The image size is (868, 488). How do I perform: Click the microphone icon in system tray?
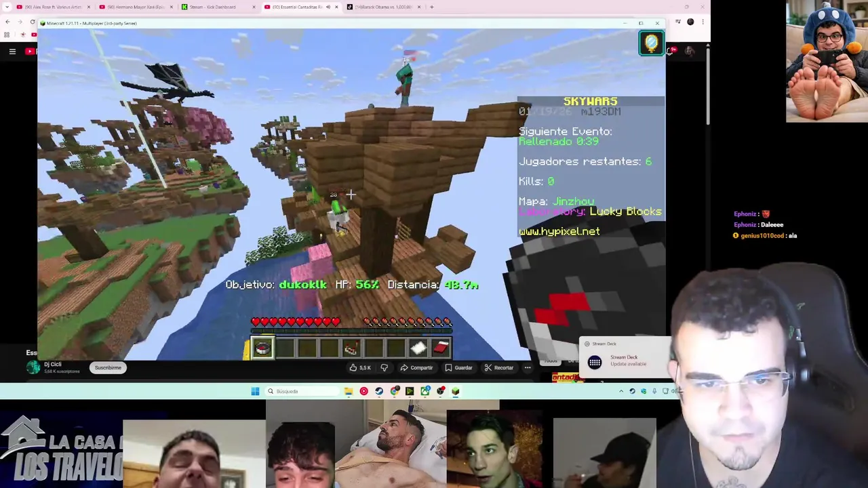point(654,391)
